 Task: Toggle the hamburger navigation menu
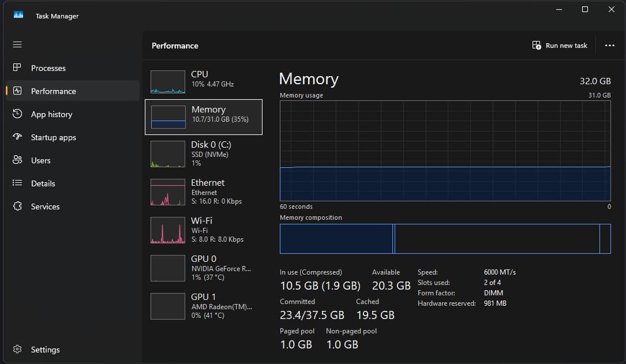(17, 44)
